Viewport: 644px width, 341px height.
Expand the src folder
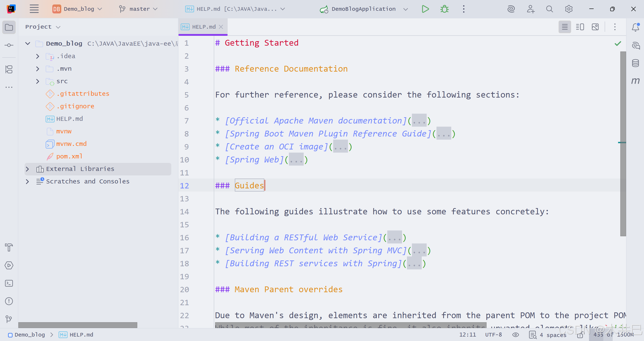tap(38, 81)
